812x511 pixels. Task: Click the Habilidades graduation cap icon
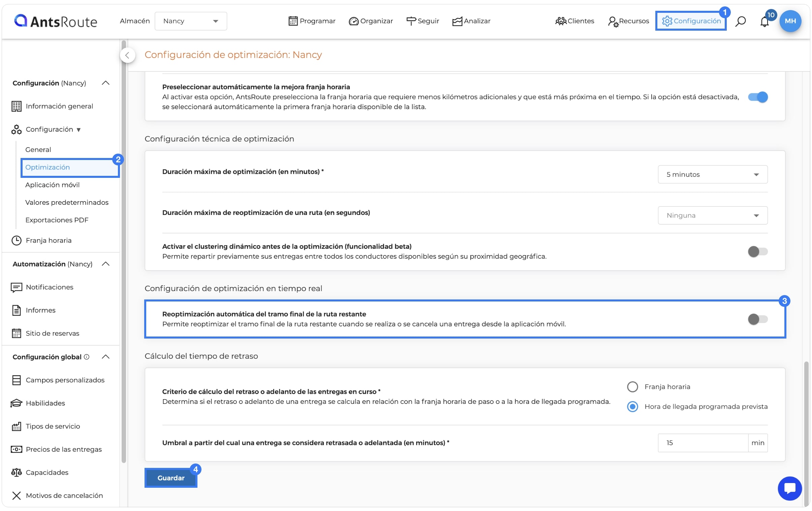click(16, 403)
